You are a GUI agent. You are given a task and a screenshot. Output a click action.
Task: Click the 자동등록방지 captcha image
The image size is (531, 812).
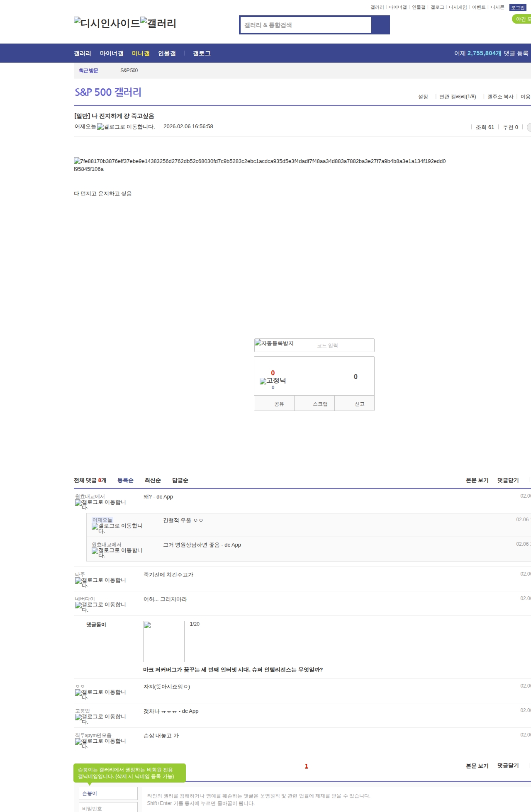point(274,343)
